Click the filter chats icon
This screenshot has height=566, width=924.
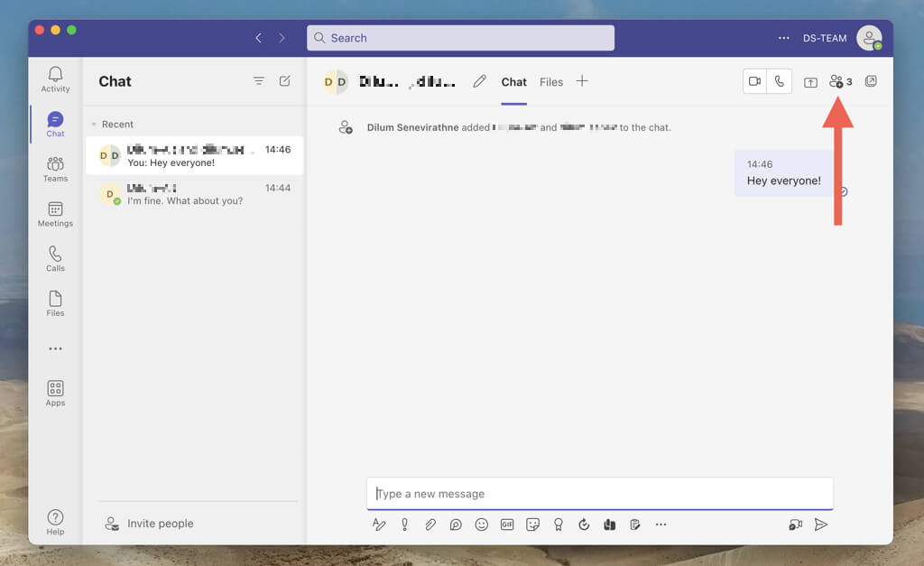pos(259,80)
